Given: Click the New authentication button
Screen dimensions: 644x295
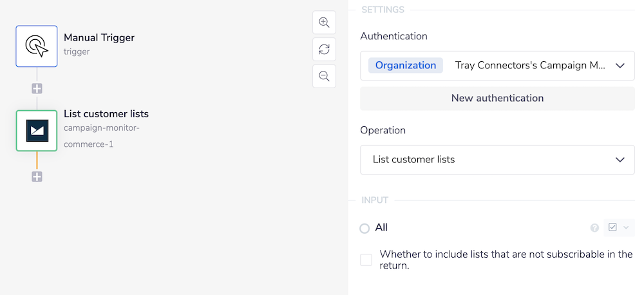Looking at the screenshot, I should 497,99.
